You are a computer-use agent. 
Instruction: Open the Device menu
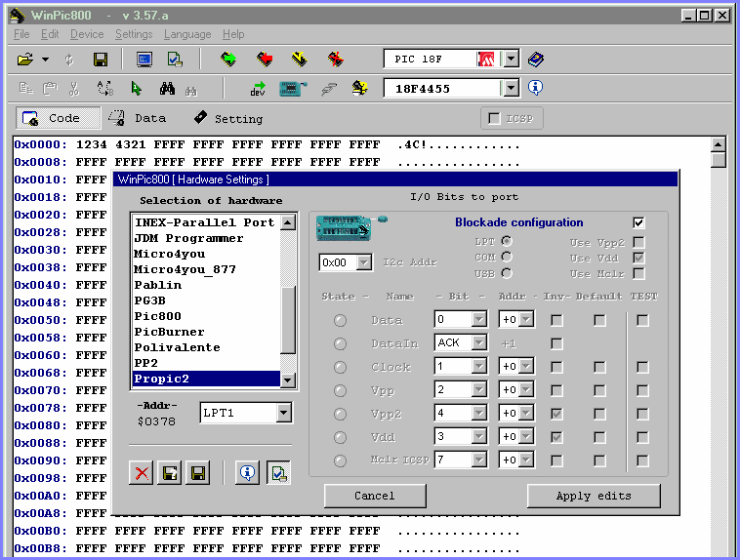click(x=87, y=34)
